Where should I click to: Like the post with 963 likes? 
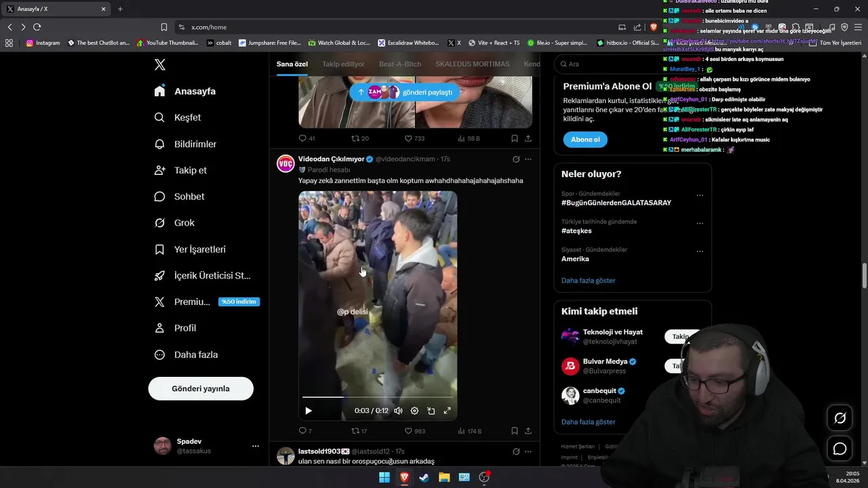[414, 431]
